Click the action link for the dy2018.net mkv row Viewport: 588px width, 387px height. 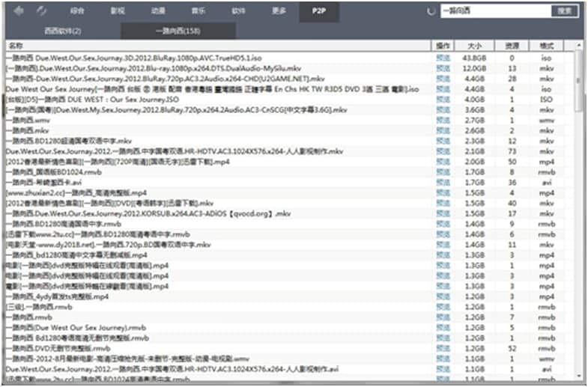coord(443,245)
